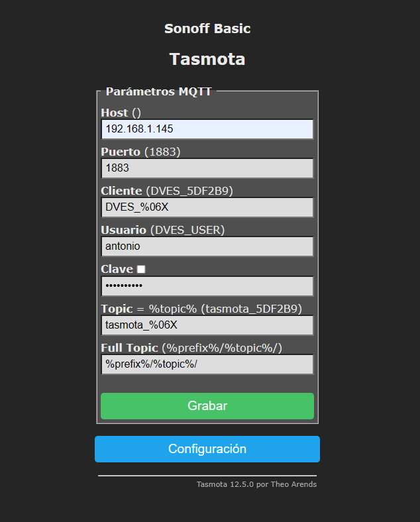Click the Cliente (DVES_5DF2B9) label

click(166, 191)
